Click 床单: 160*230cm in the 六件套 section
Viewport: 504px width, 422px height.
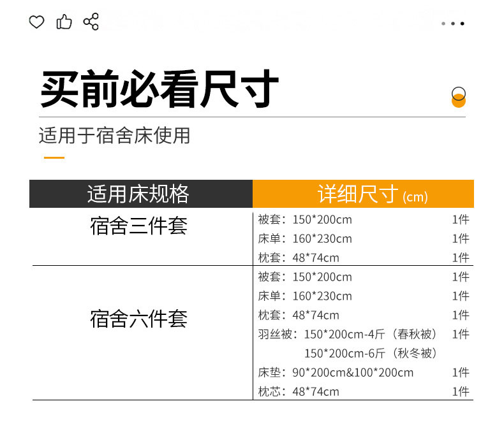click(305, 296)
